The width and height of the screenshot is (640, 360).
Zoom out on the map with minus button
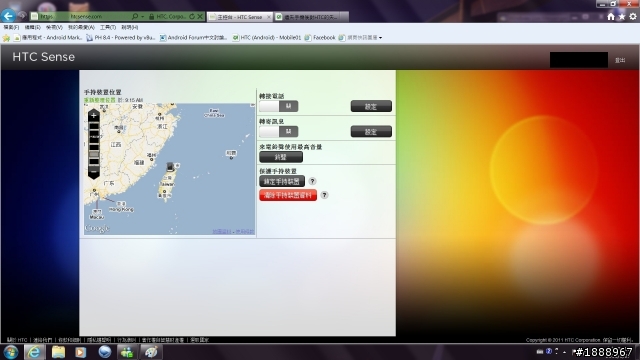pos(93,172)
